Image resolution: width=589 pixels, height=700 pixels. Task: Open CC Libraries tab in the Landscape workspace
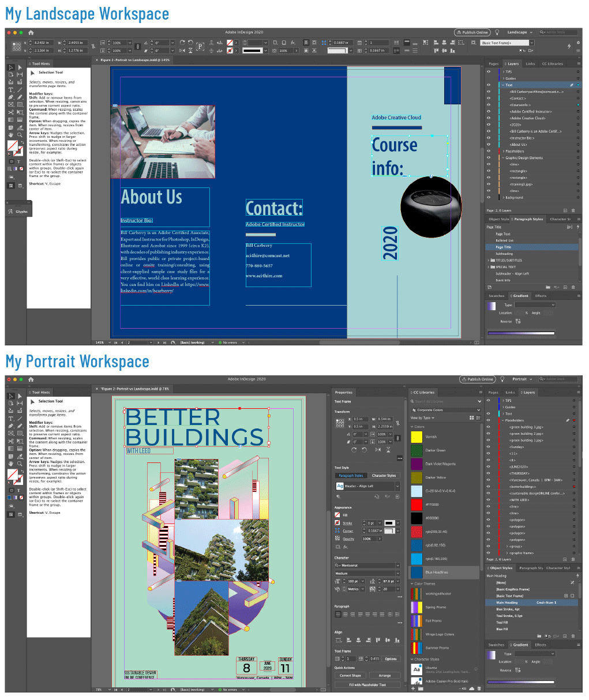(x=552, y=63)
